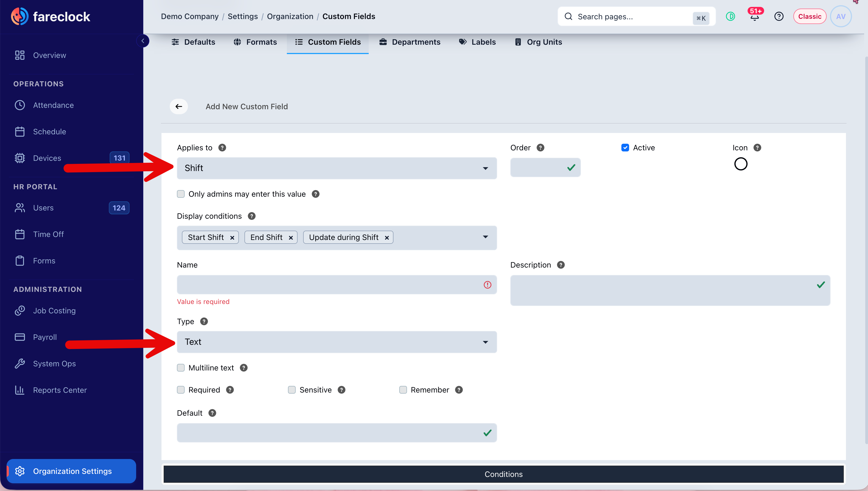Screen dimensions: 868x491
Task: Toggle the Active checkbox
Action: click(625, 148)
